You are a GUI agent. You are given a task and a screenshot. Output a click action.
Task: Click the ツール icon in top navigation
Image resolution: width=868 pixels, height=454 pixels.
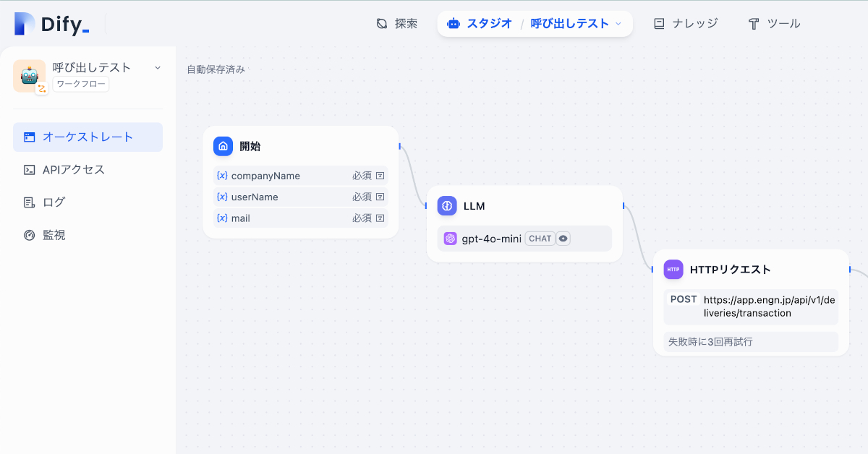click(754, 22)
